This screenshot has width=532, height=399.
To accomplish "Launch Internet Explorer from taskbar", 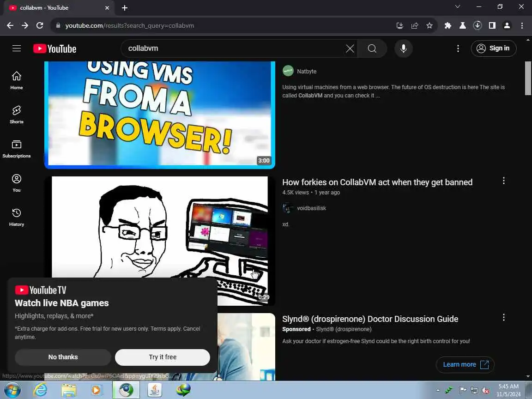I will click(x=40, y=391).
